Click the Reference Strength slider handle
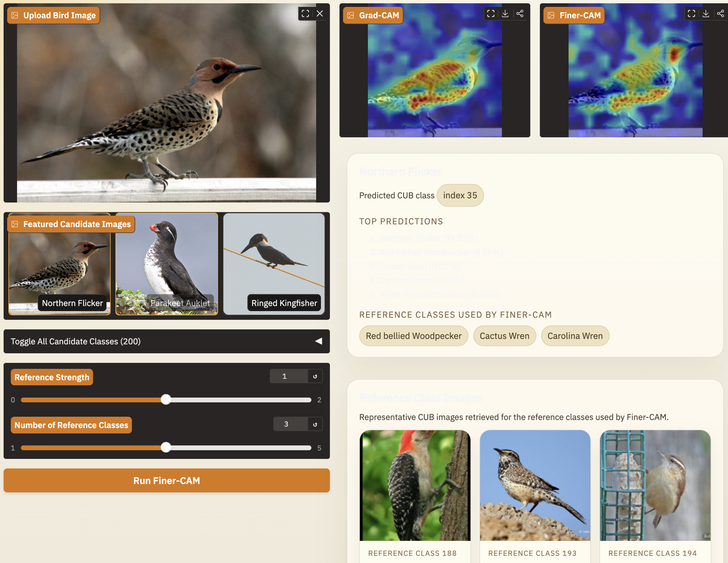 coord(166,400)
